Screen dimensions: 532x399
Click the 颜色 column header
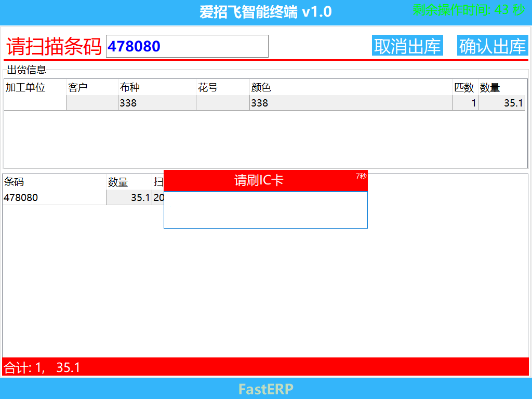(351, 87)
